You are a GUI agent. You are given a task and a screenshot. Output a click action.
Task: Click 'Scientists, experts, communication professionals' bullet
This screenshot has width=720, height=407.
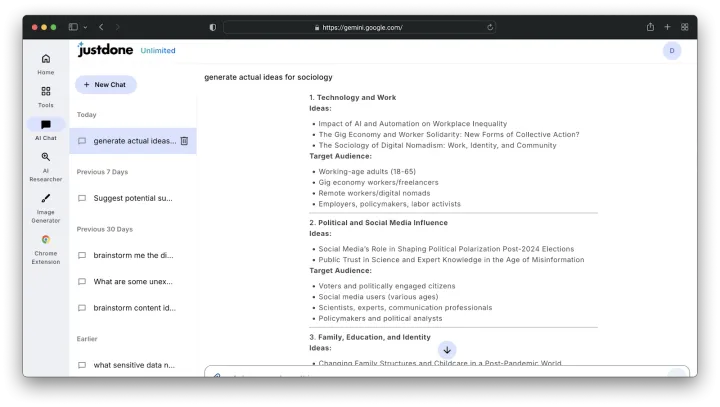[x=405, y=308]
